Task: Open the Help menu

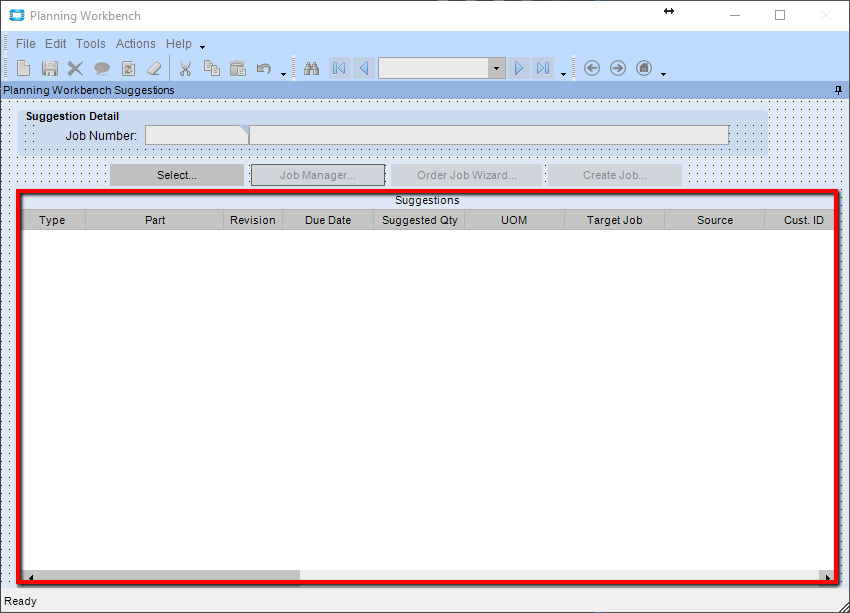Action: [x=179, y=44]
